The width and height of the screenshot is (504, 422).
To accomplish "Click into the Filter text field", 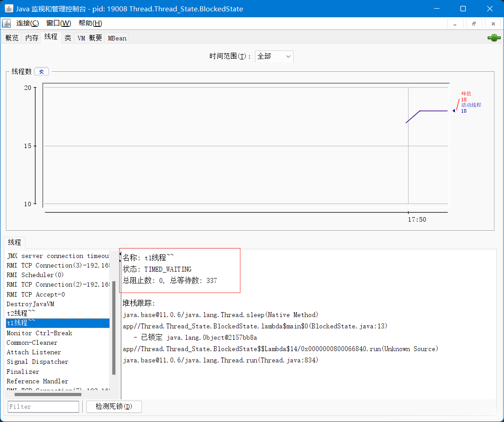I will pyautogui.click(x=43, y=407).
